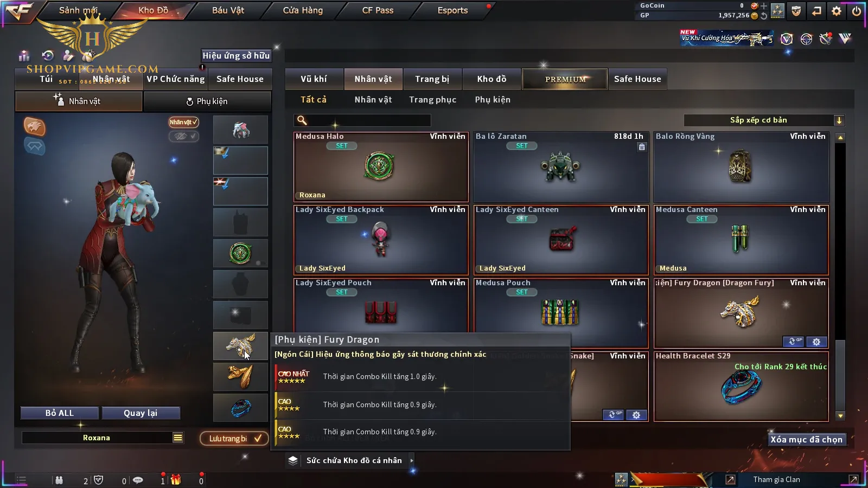Open the ranking stats icon
The width and height of the screenshot is (868, 488).
click(24, 55)
